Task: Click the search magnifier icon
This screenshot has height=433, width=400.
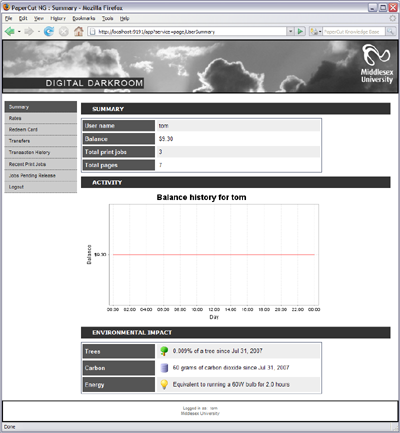Action: pos(390,32)
